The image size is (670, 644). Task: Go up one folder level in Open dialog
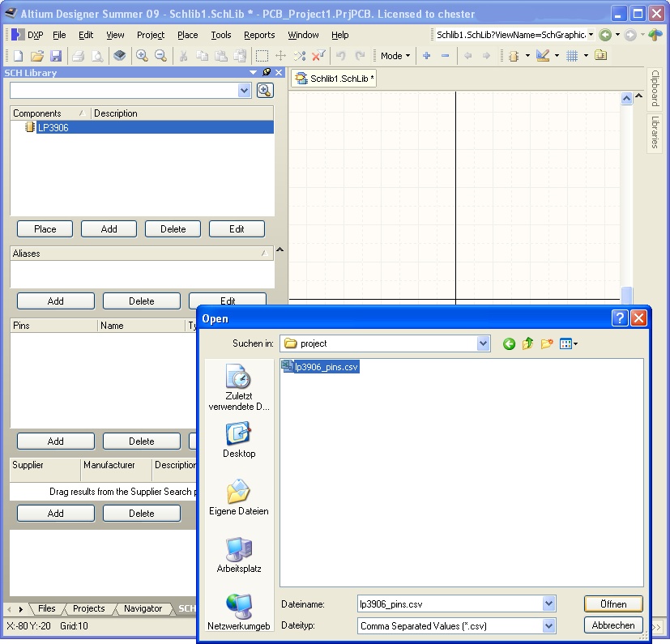click(x=527, y=343)
